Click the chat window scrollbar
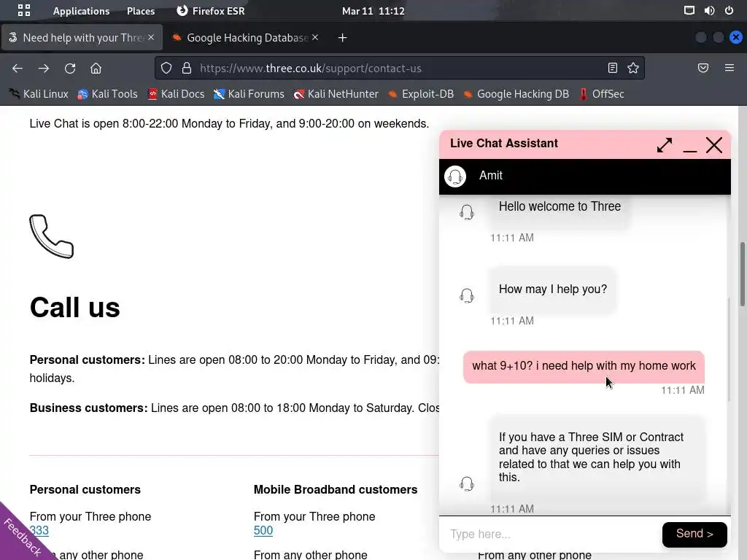The image size is (747, 560). pyautogui.click(x=729, y=349)
